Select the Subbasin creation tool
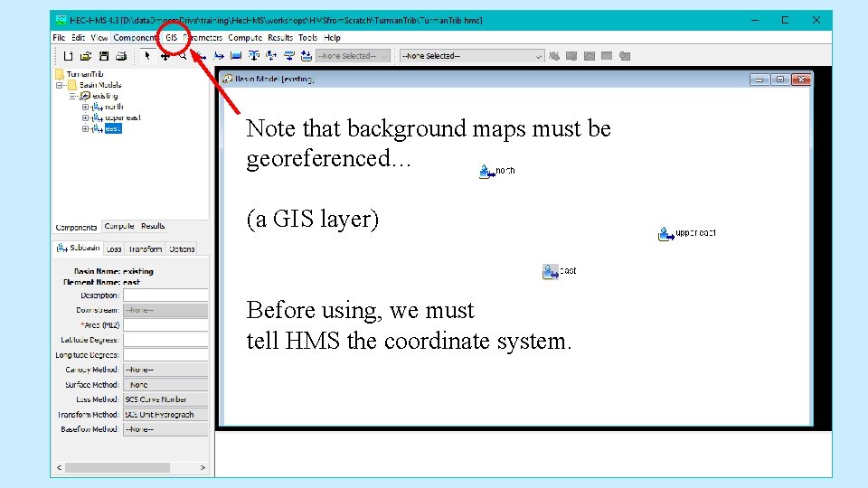 (201, 56)
